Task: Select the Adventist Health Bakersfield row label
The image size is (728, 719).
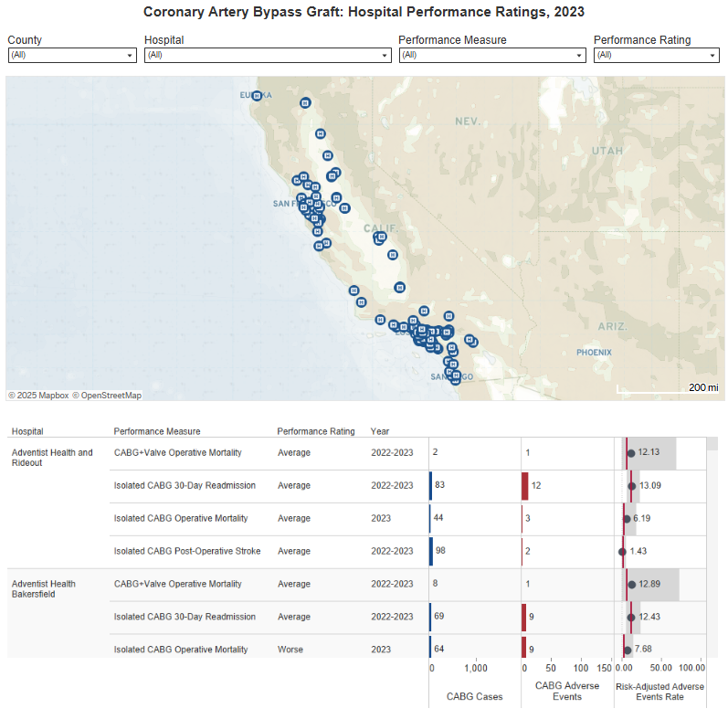Action: click(x=44, y=589)
